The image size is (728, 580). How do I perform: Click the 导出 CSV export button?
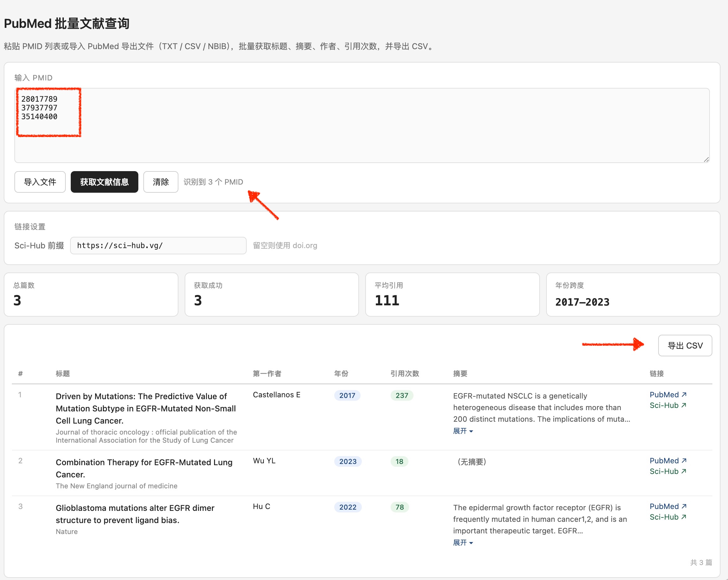[x=685, y=345]
